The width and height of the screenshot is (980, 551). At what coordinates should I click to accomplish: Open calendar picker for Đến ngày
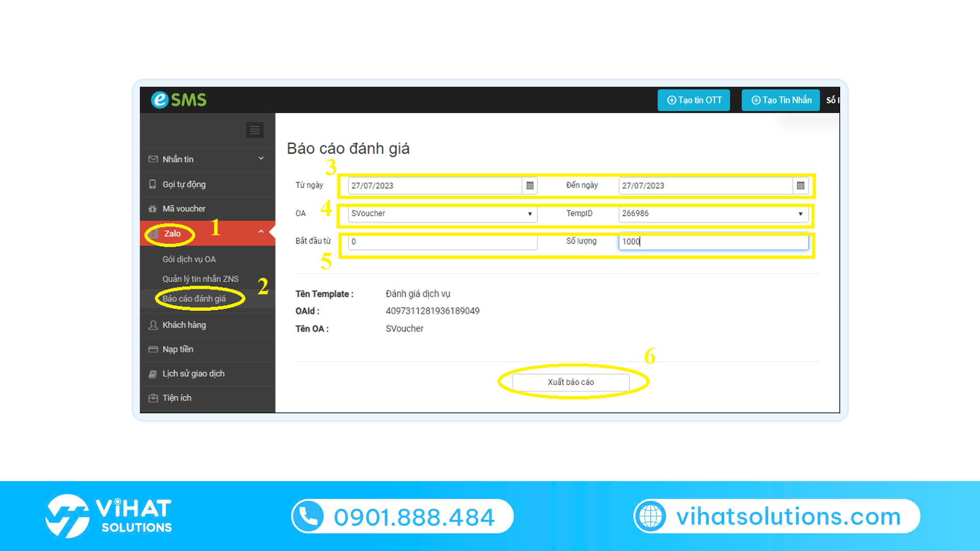click(800, 186)
